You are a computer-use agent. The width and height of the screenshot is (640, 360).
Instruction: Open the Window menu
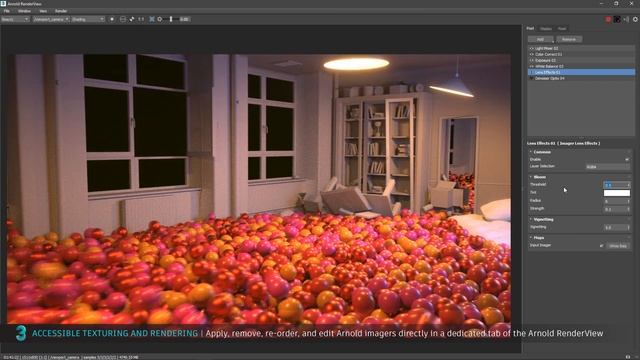pos(24,11)
